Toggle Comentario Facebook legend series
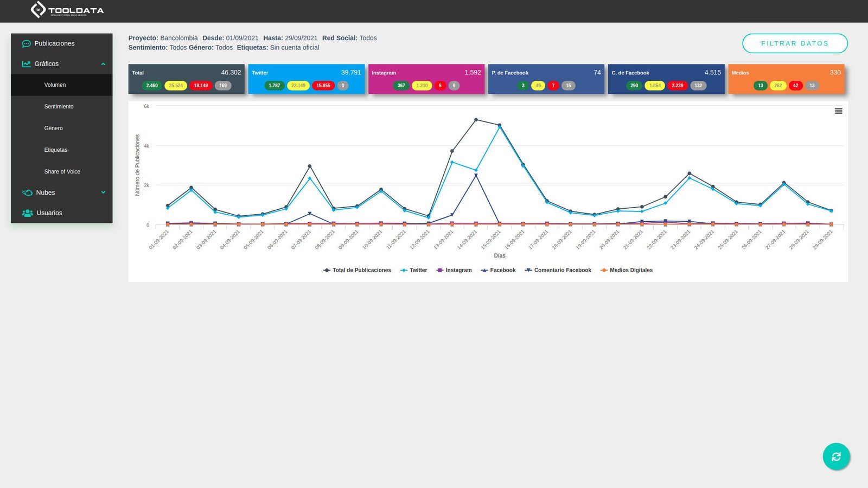The image size is (868, 488). tap(558, 270)
